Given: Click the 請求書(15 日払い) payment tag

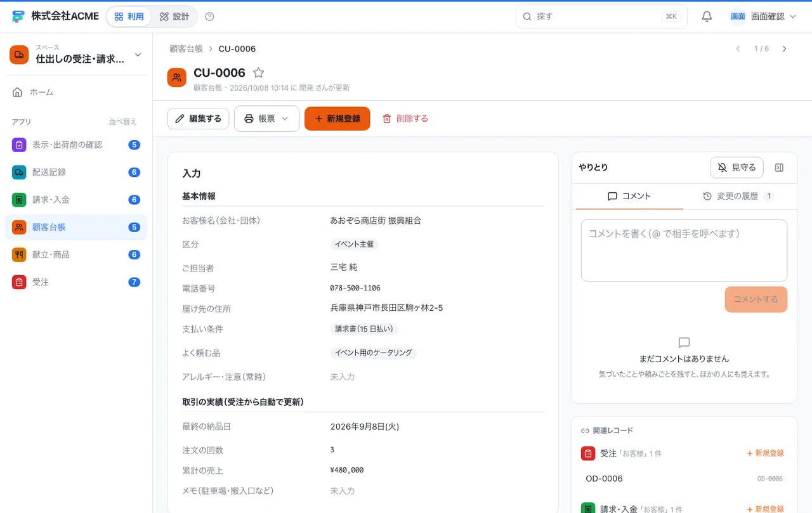Looking at the screenshot, I should 364,329.
